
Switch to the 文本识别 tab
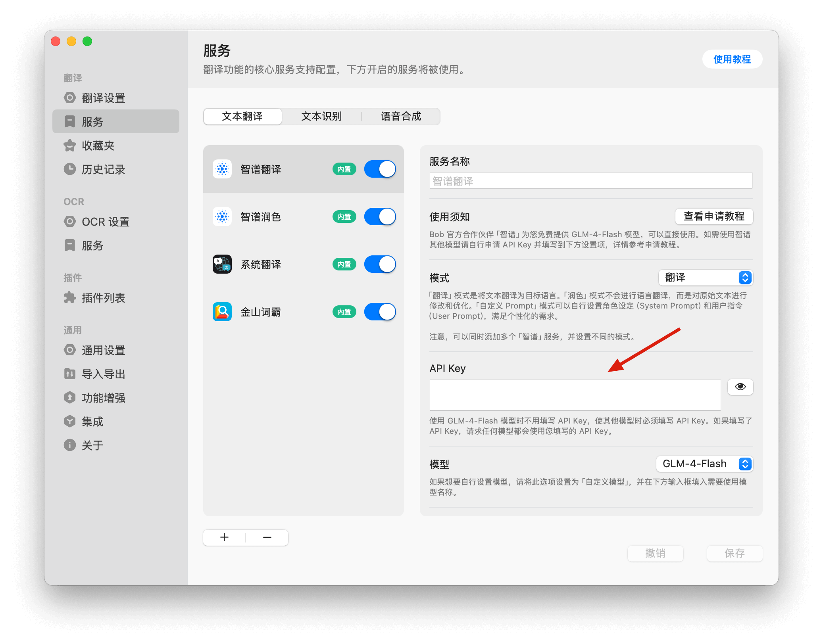[x=322, y=117]
